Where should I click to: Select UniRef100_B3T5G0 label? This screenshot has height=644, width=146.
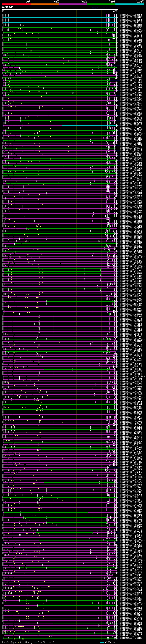131,67
